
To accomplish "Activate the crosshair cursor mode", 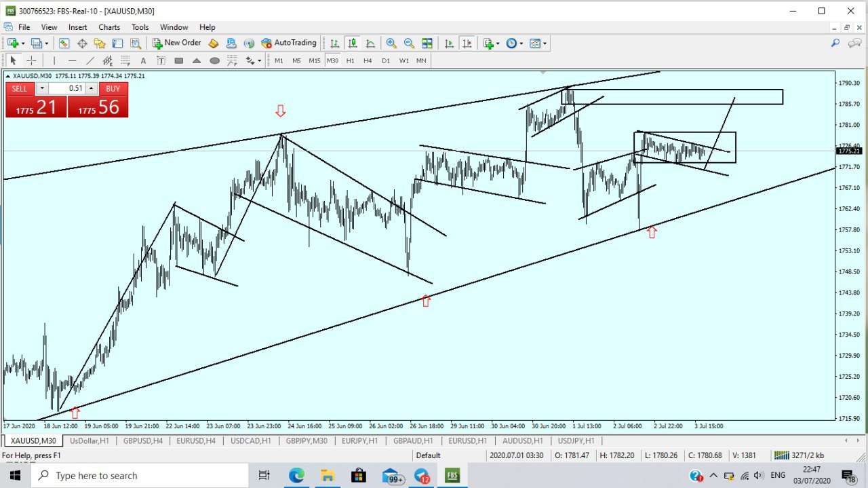I will [x=31, y=61].
